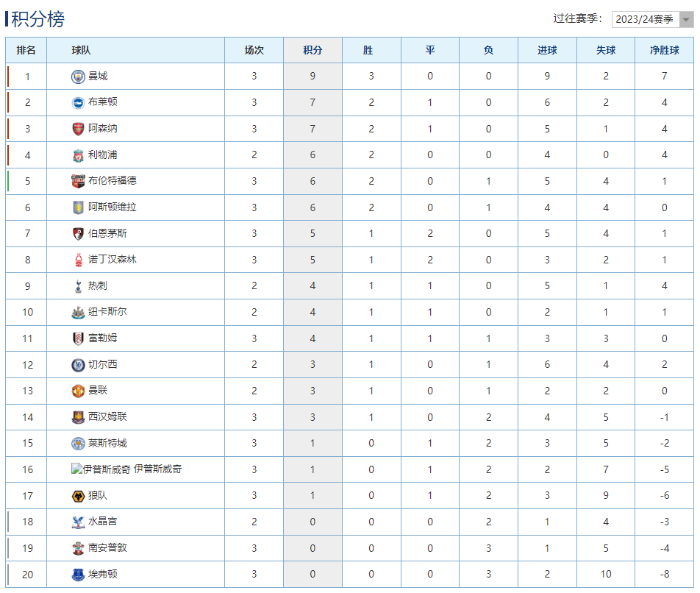This screenshot has width=700, height=593.
Task: Click the Chelsea (切尔西) crest icon
Action: click(78, 365)
